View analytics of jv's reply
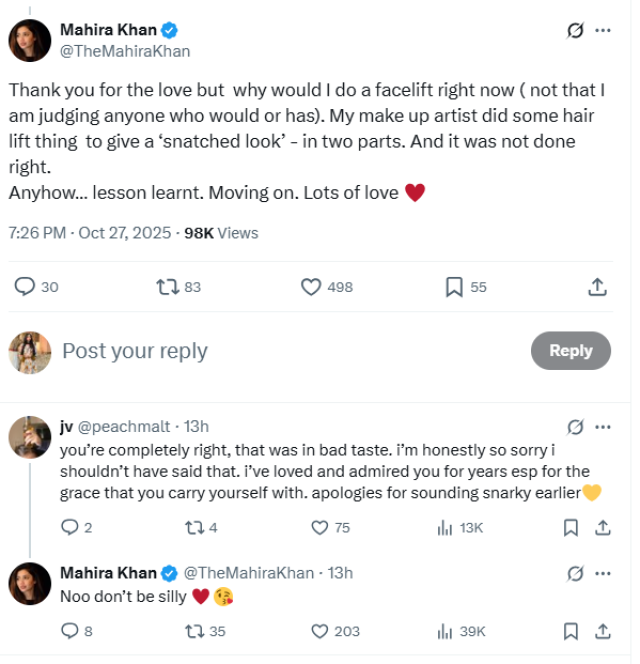Screen dimensions: 640x664 [445, 527]
